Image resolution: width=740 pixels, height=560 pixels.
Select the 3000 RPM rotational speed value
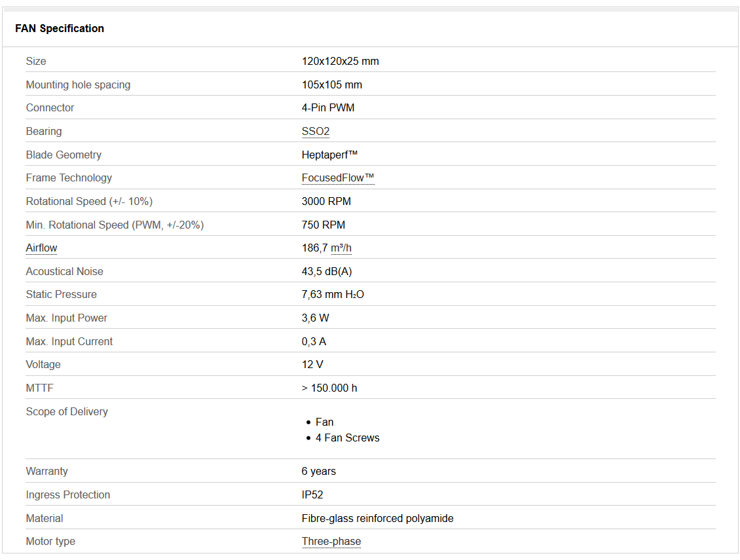pyautogui.click(x=326, y=202)
